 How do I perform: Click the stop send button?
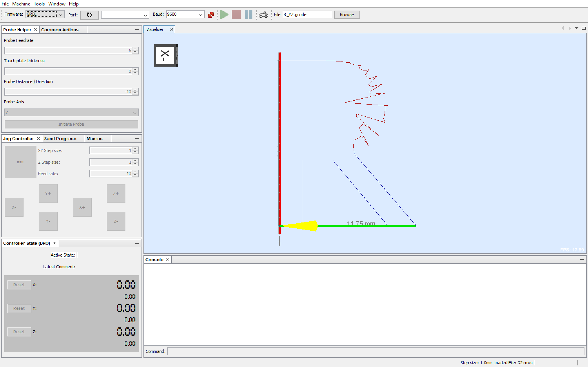pos(236,14)
